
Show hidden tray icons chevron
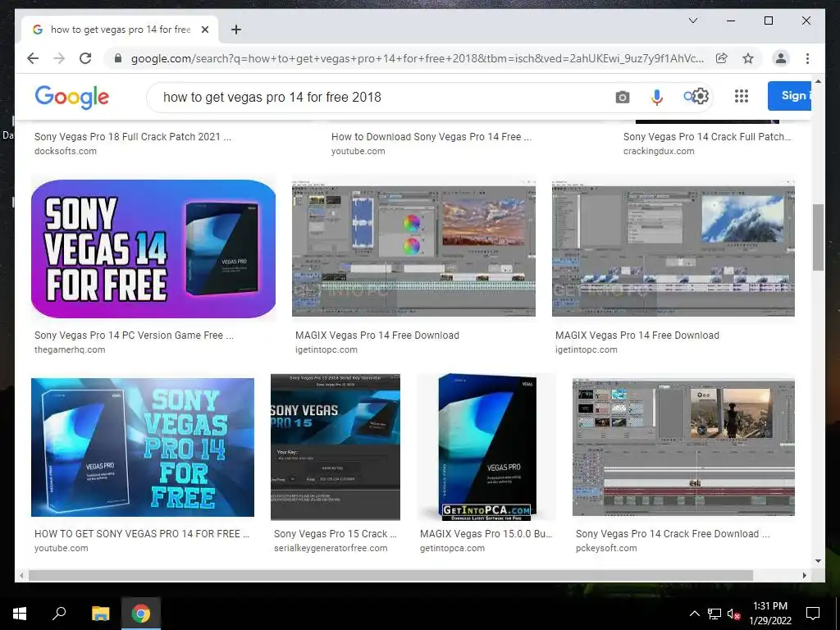[x=694, y=614]
